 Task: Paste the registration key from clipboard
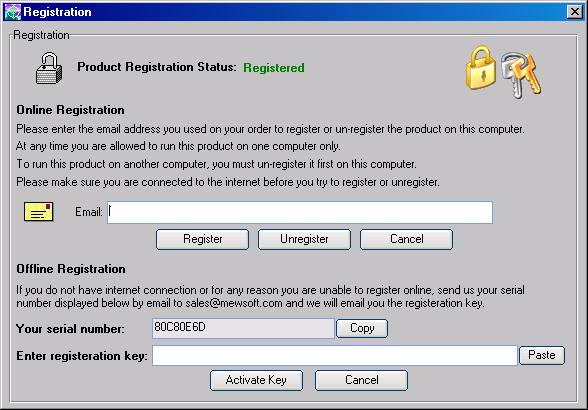(x=542, y=355)
